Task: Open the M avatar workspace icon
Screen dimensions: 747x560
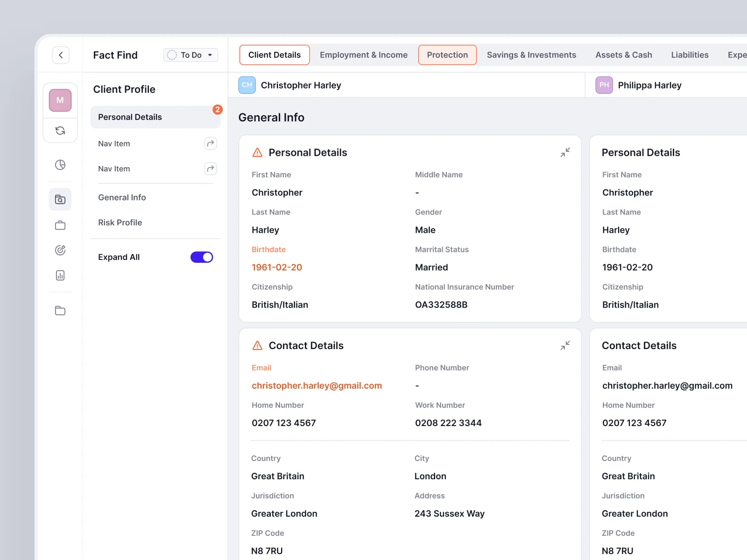Action: point(60,100)
